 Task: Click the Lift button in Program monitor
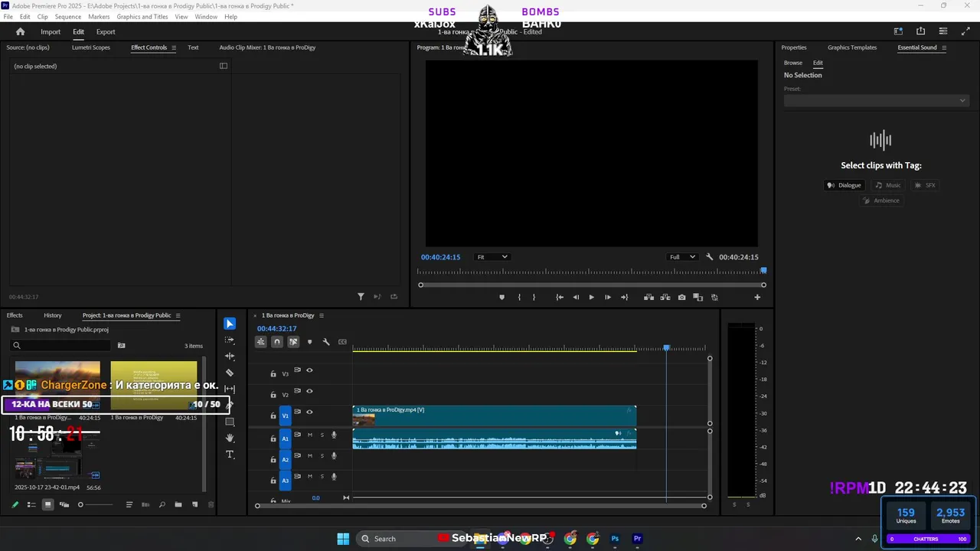tap(648, 297)
